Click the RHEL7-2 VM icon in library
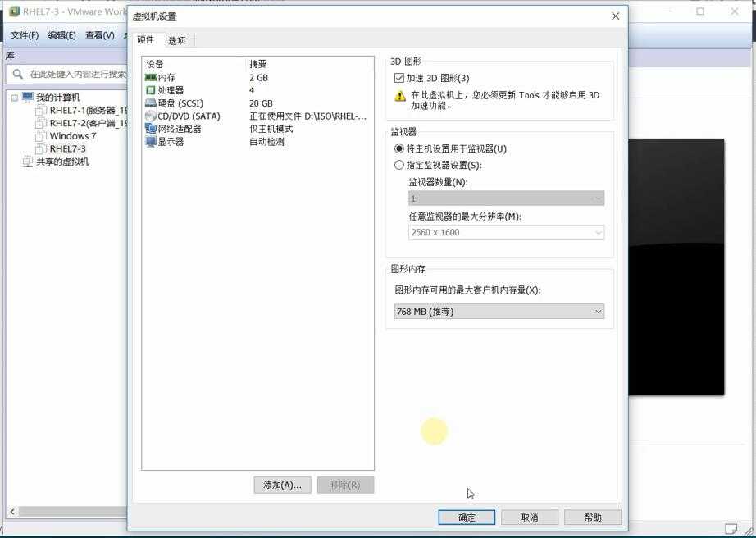The image size is (756, 538). [41, 123]
